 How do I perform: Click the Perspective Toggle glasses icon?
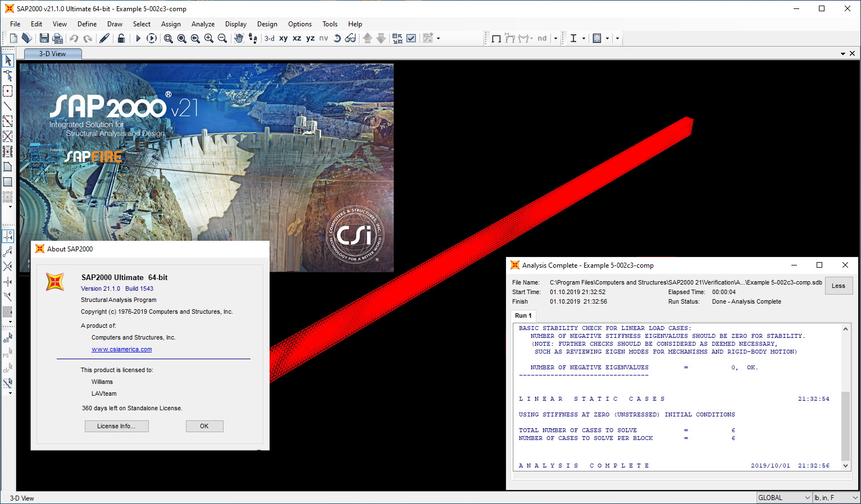point(350,38)
